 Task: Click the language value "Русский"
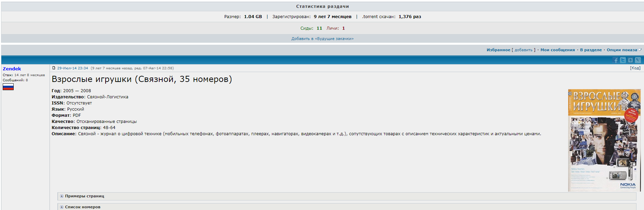[76, 109]
